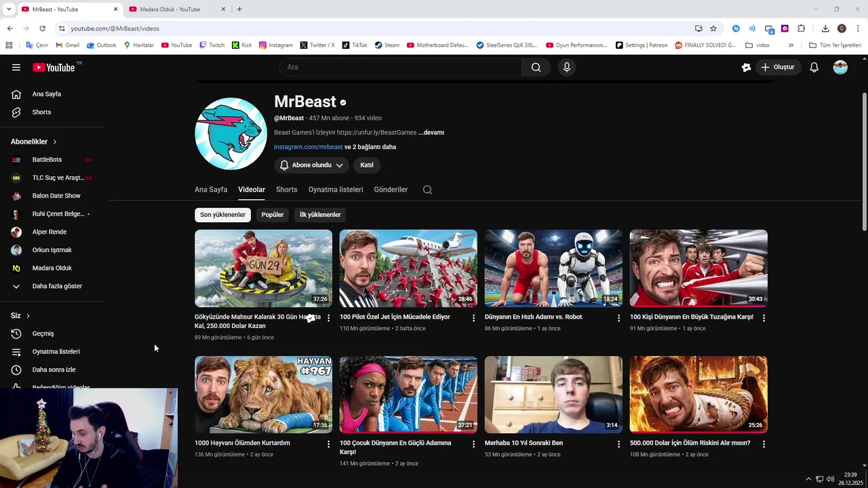Click the Katıl join button

pos(367,165)
